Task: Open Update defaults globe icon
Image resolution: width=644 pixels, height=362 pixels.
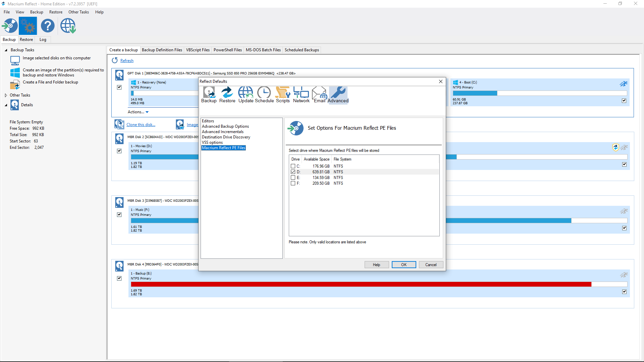Action: click(246, 95)
